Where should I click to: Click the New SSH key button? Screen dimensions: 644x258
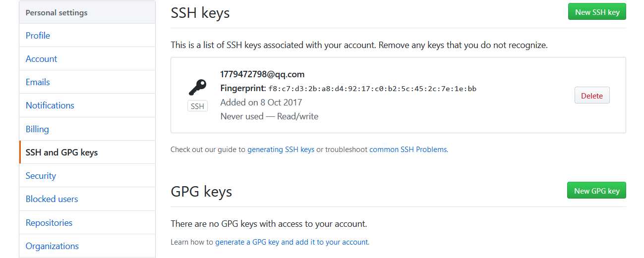click(x=597, y=12)
